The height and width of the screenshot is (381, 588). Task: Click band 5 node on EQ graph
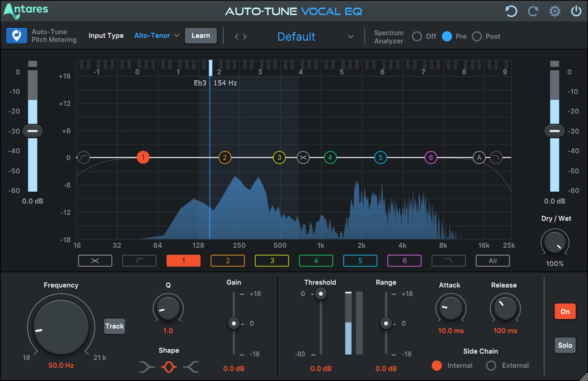pos(381,158)
